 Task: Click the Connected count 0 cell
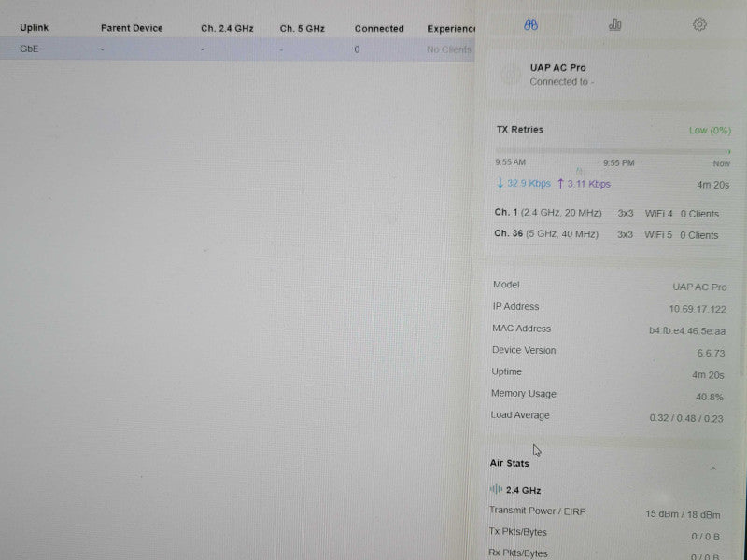tap(357, 49)
